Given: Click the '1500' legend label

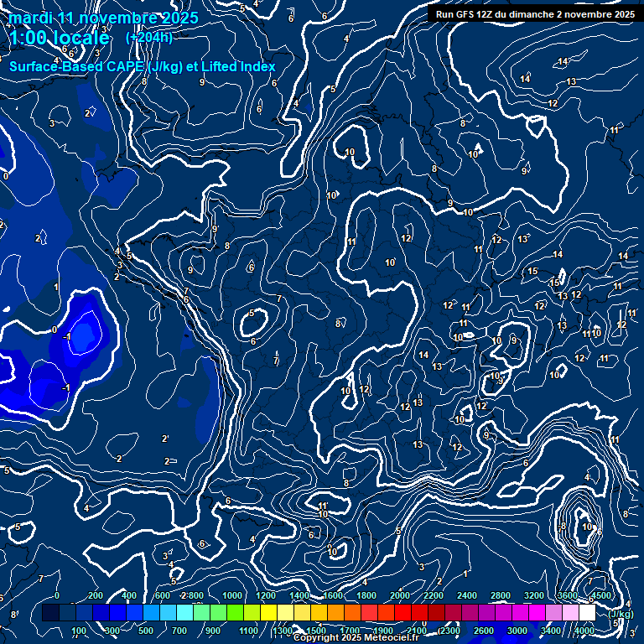Looking at the screenshot, I should [x=316, y=631].
